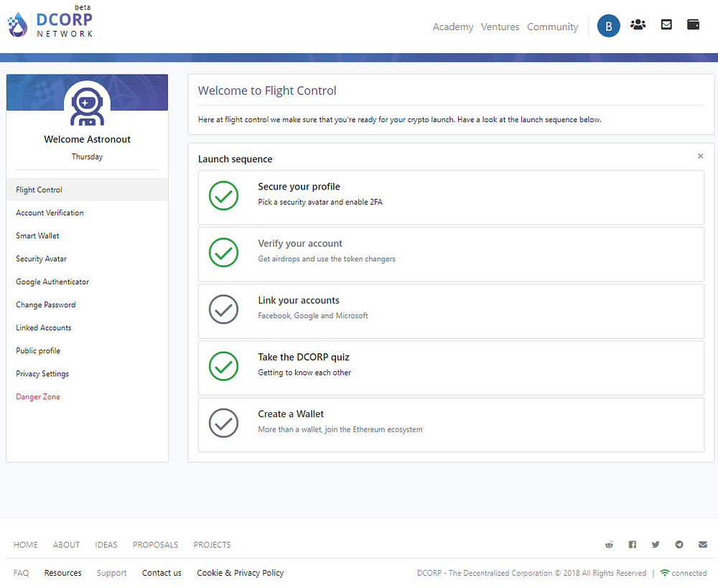Open Google Authenticator in sidebar
Viewport: 718px width, 588px height.
click(x=87, y=281)
